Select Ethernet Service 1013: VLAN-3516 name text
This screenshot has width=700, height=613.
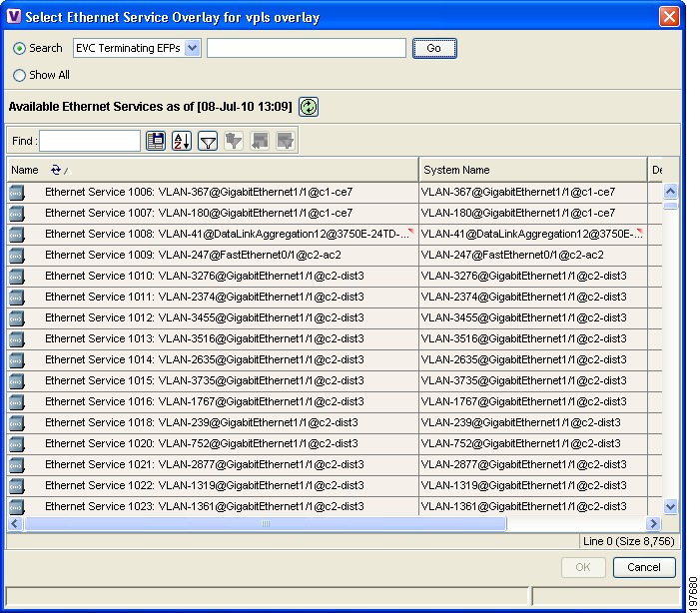(205, 338)
